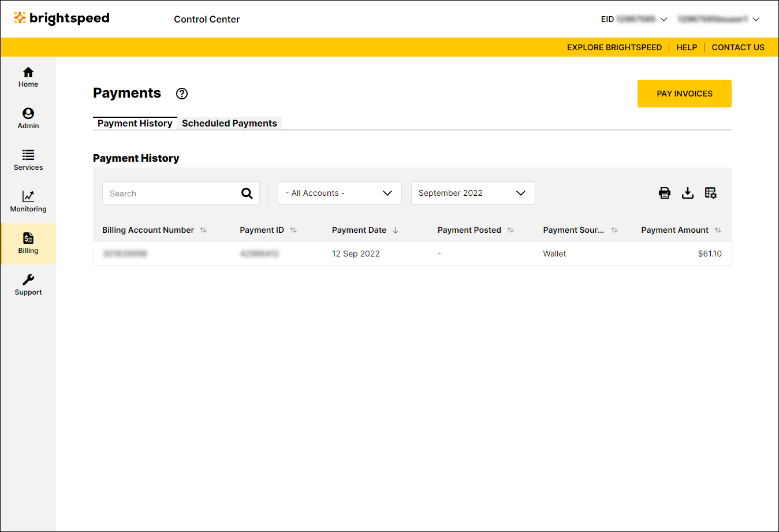Sort by Payment Posted column
The image size is (779, 532).
tap(510, 230)
